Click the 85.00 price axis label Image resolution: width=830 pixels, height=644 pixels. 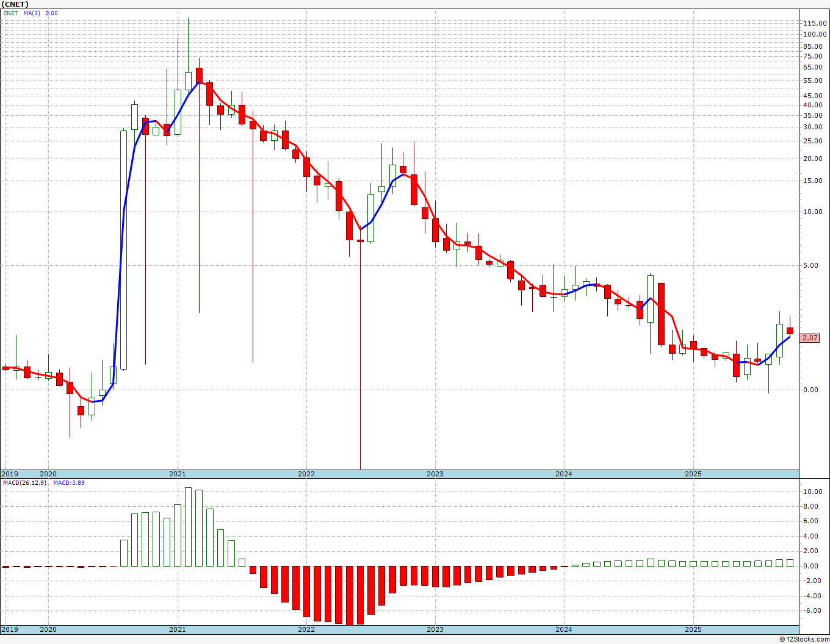[x=812, y=46]
